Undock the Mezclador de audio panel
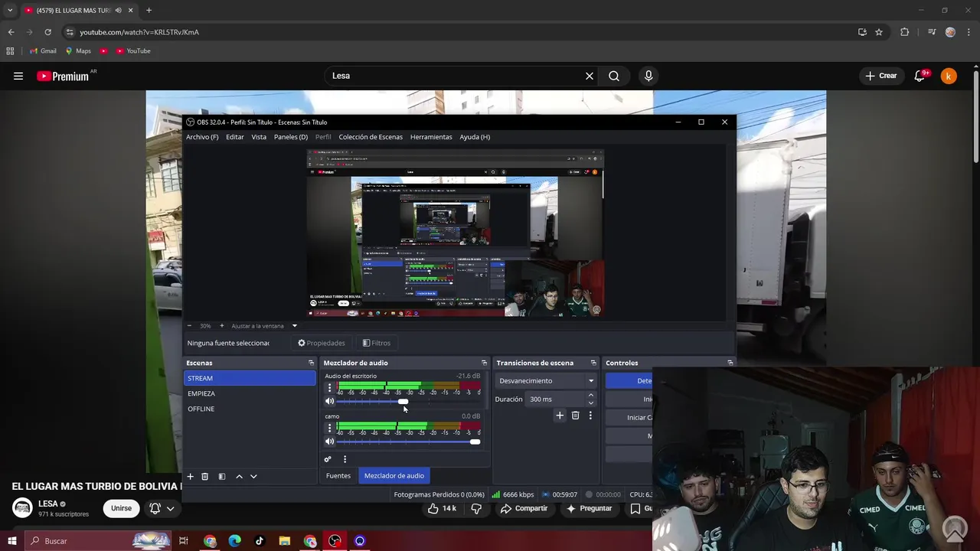 point(484,363)
